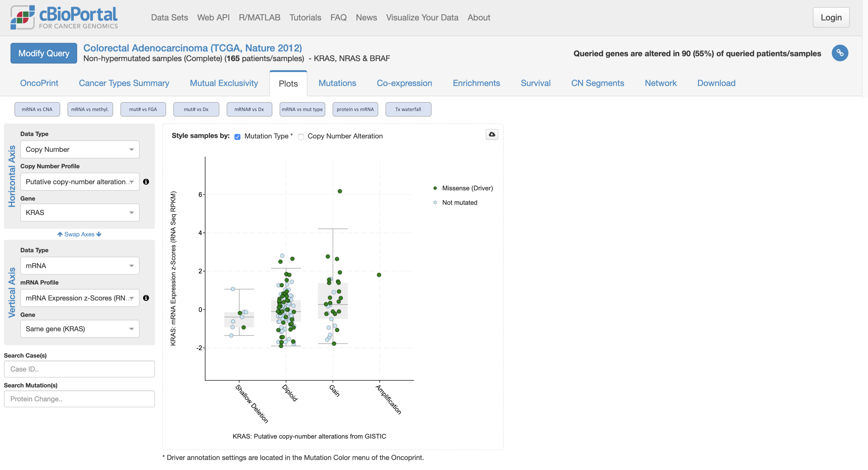Open the OncoPrint tab
The image size is (868, 470).
click(39, 83)
